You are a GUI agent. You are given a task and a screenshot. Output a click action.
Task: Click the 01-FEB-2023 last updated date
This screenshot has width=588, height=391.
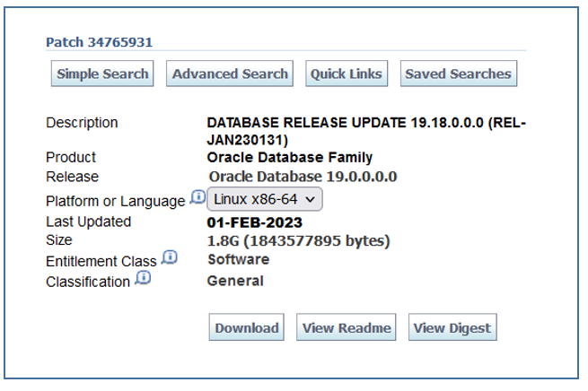pos(255,222)
